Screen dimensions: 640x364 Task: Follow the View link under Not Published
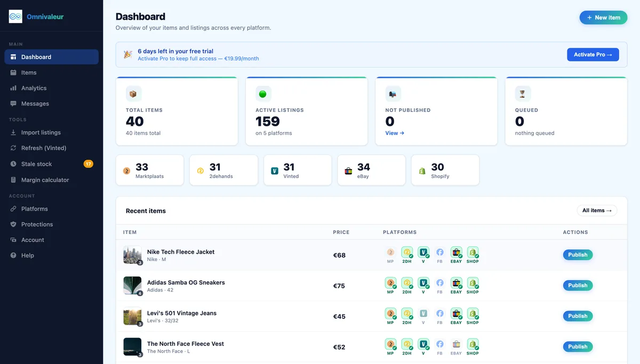[x=395, y=133]
